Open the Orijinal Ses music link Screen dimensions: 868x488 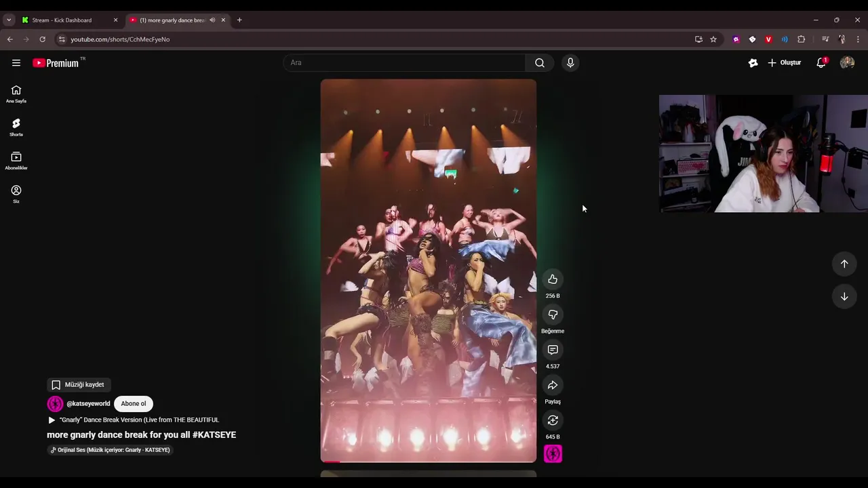(110, 450)
